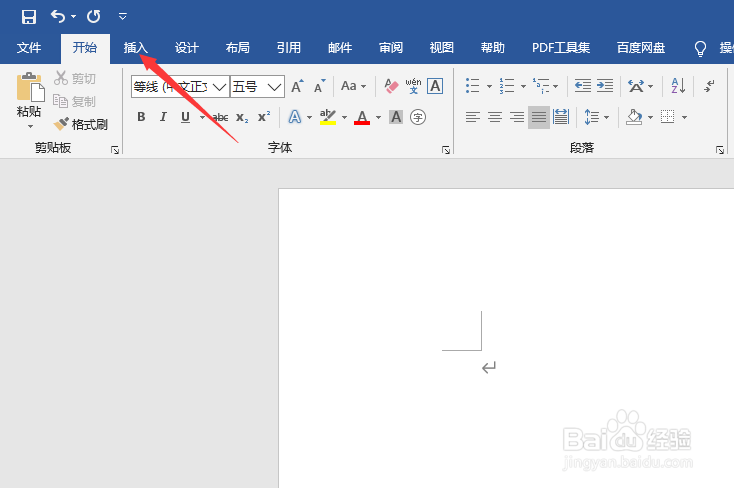
Task: Open the undo history dropdown arrow
Action: coord(73,17)
